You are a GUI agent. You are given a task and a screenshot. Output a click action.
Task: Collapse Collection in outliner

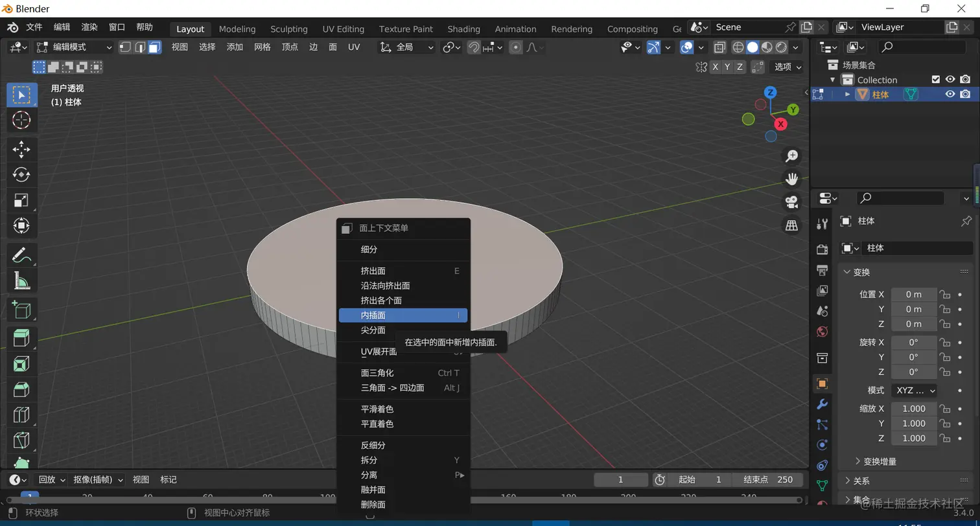click(x=833, y=80)
